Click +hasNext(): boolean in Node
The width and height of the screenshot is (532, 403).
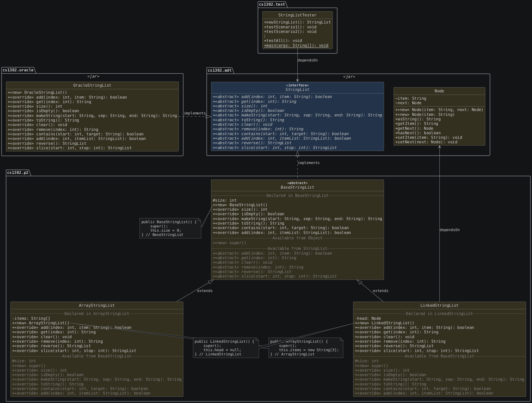click(418, 133)
